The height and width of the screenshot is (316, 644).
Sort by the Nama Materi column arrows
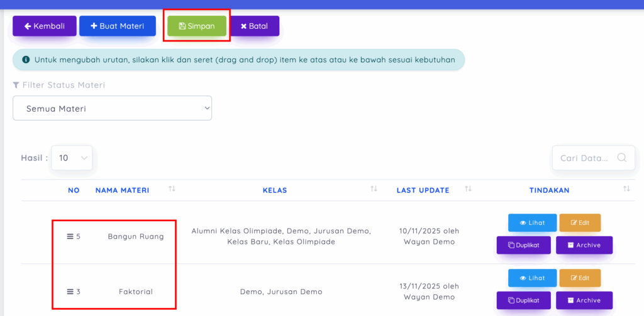coord(172,189)
